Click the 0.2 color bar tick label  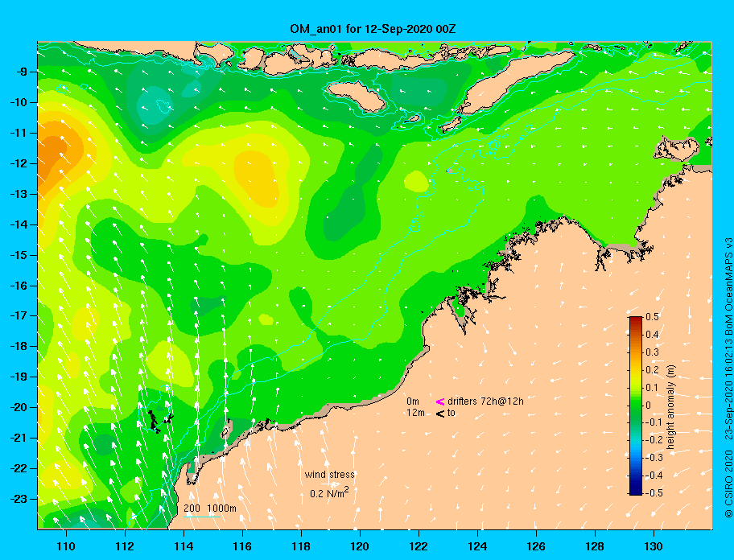click(x=652, y=370)
